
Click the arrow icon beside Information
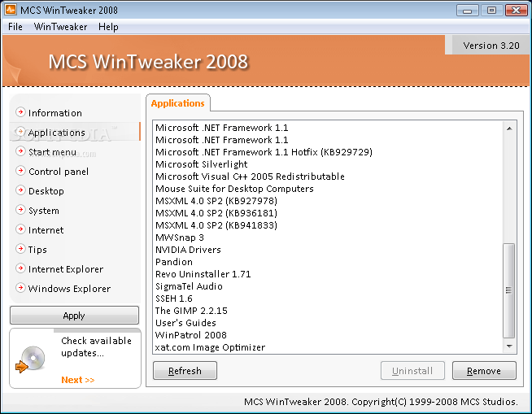20,112
